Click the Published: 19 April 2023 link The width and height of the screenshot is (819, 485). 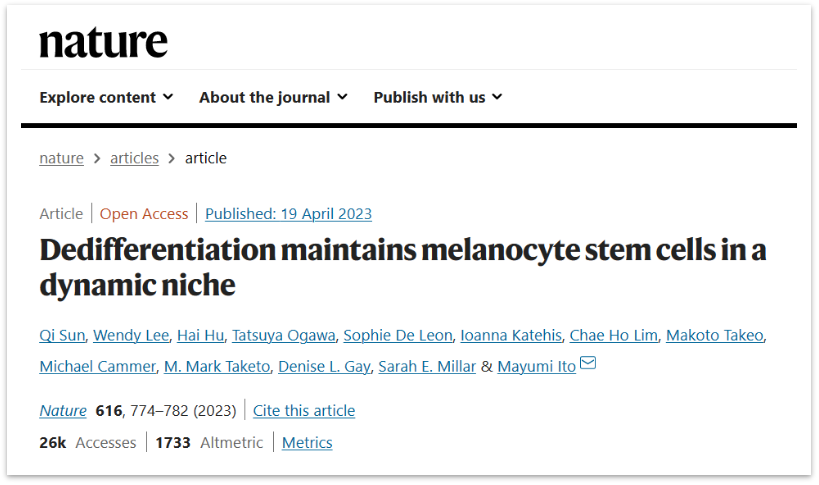[x=288, y=213]
